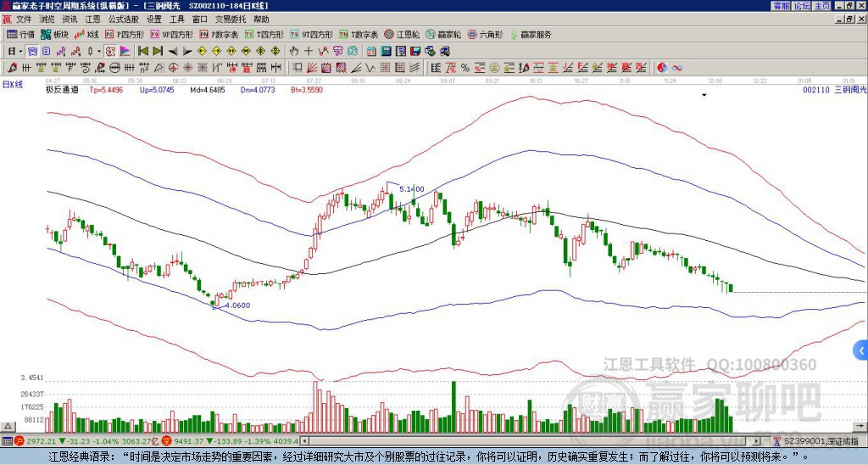Image resolution: width=868 pixels, height=465 pixels.
Task: Open the 浏览 menu
Action: click(x=47, y=20)
